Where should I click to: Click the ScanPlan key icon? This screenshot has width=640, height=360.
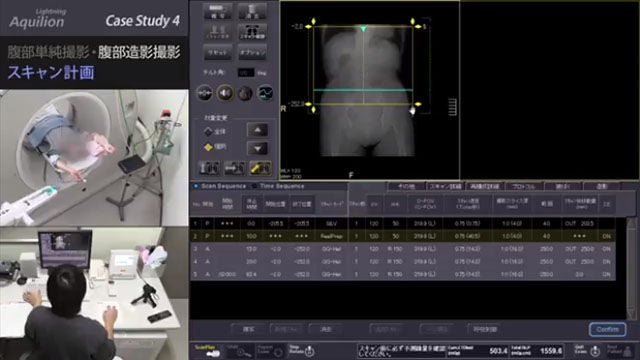click(207, 351)
